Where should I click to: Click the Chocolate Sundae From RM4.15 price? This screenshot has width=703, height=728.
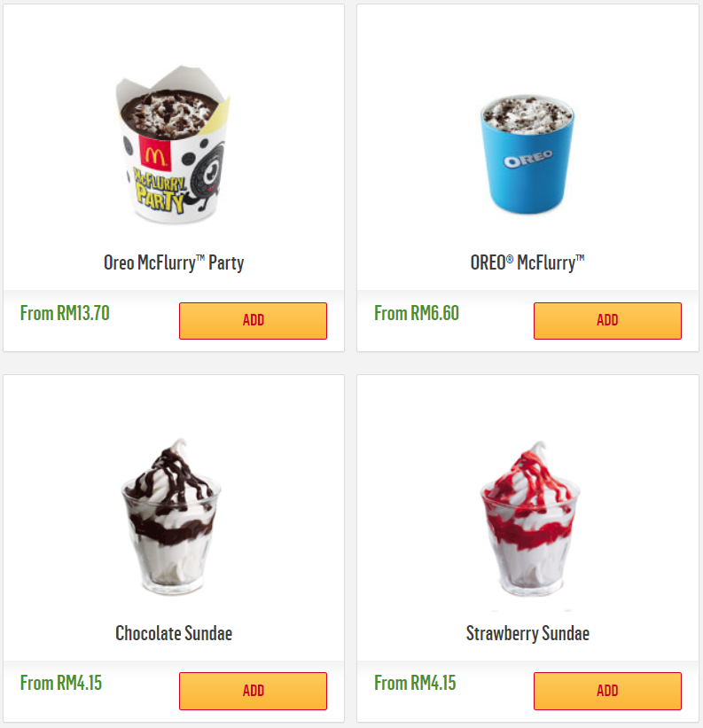coord(61,684)
